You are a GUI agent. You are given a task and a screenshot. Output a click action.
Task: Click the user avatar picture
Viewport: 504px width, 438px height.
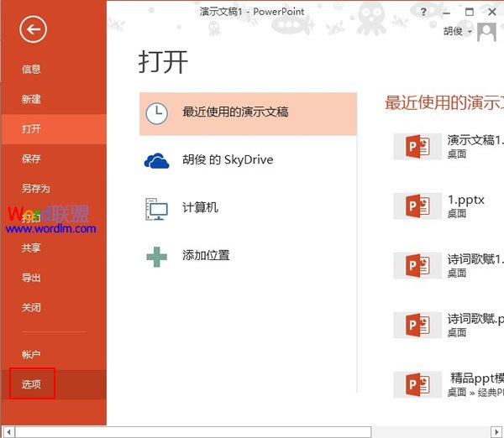(x=486, y=32)
